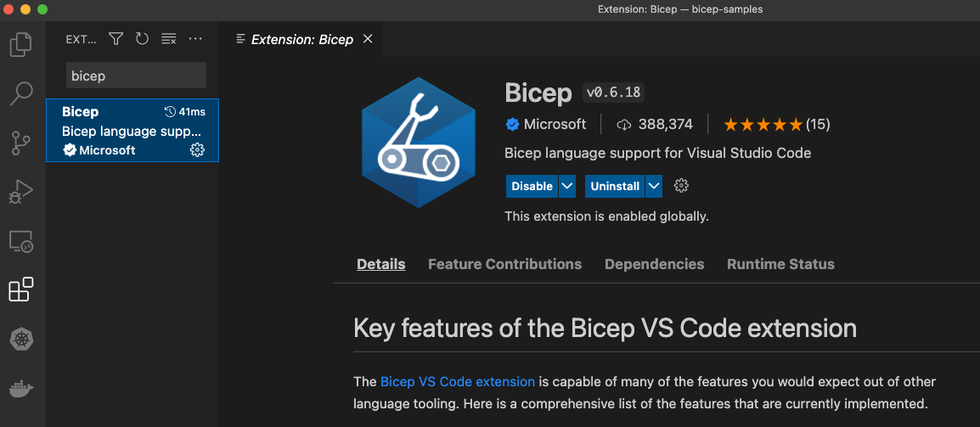Expand the Uninstall button dropdown arrow
Screen dimensions: 980x427
(653, 186)
